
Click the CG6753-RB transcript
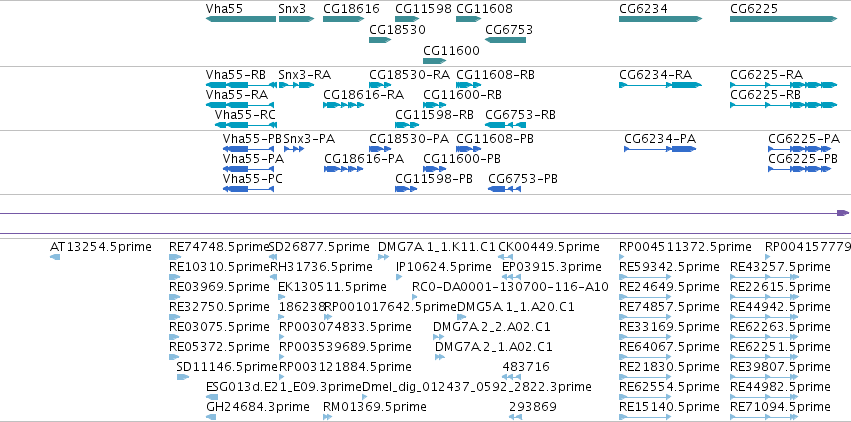[x=505, y=125]
